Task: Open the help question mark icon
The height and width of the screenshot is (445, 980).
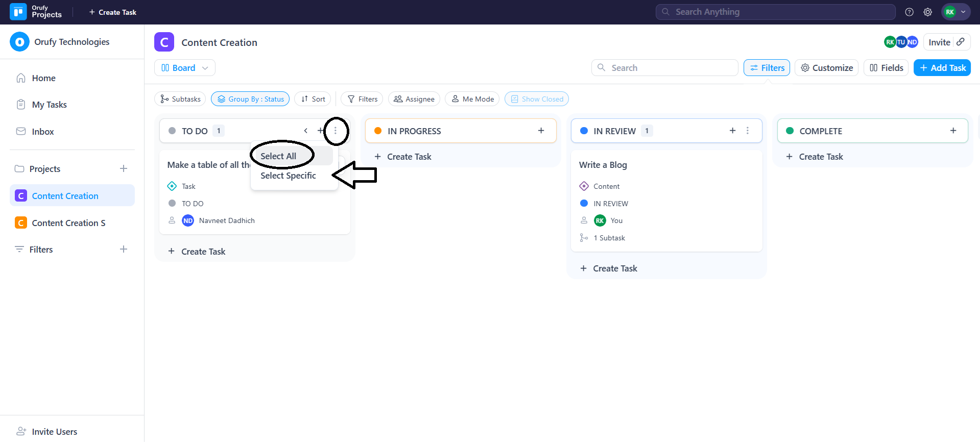Action: tap(909, 12)
